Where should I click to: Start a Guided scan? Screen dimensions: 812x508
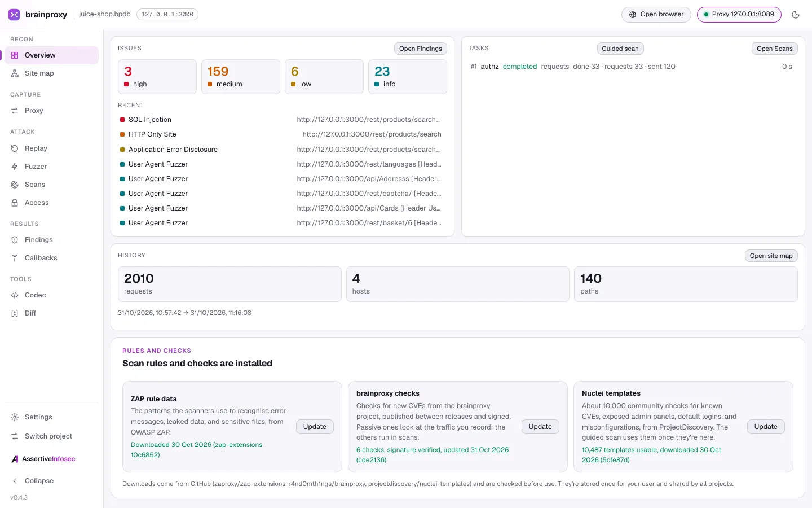(620, 49)
